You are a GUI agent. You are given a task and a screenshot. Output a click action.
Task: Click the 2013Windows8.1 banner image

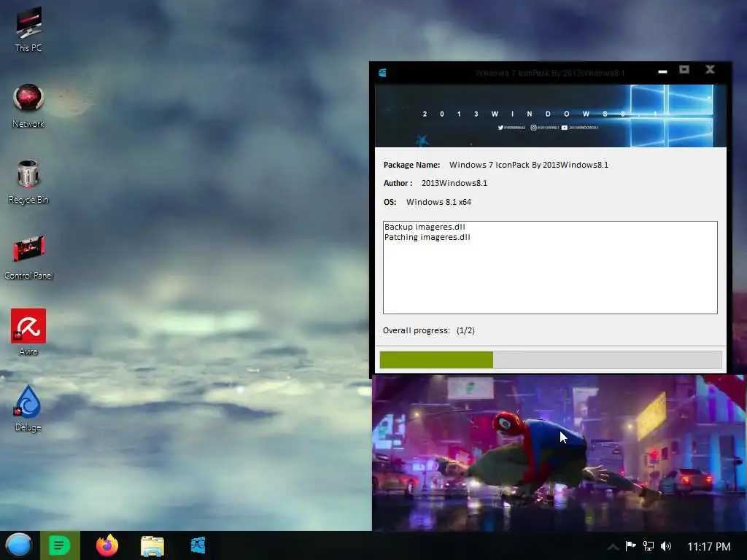[x=551, y=116]
